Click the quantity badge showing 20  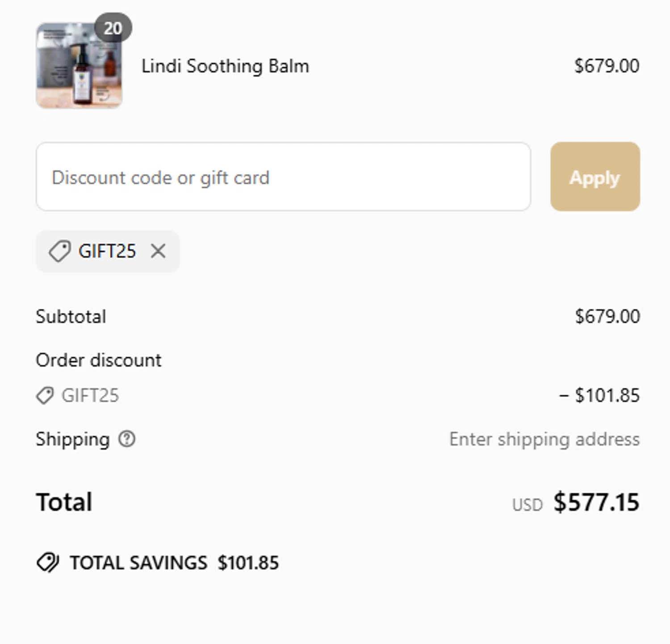113,28
